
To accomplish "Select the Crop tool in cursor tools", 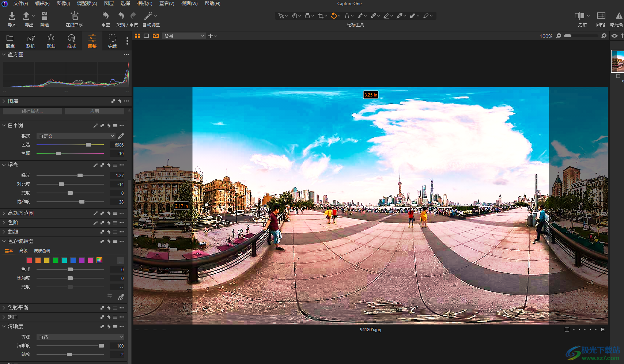I will pos(321,16).
